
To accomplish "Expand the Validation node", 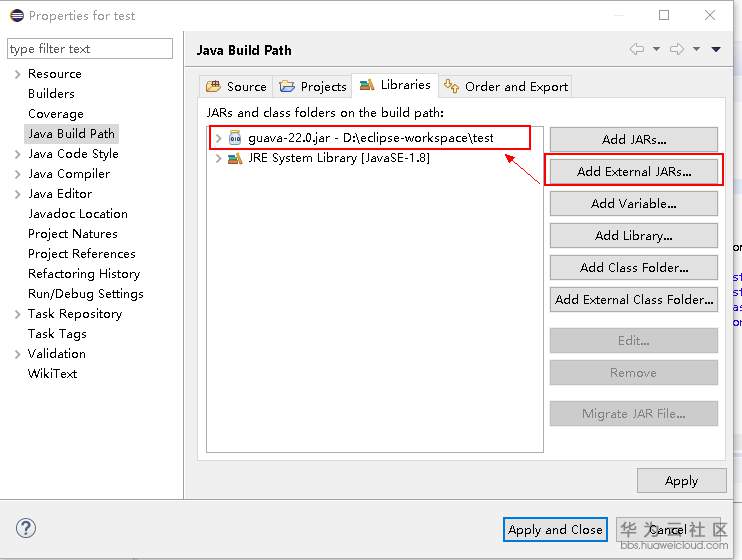I will [18, 354].
